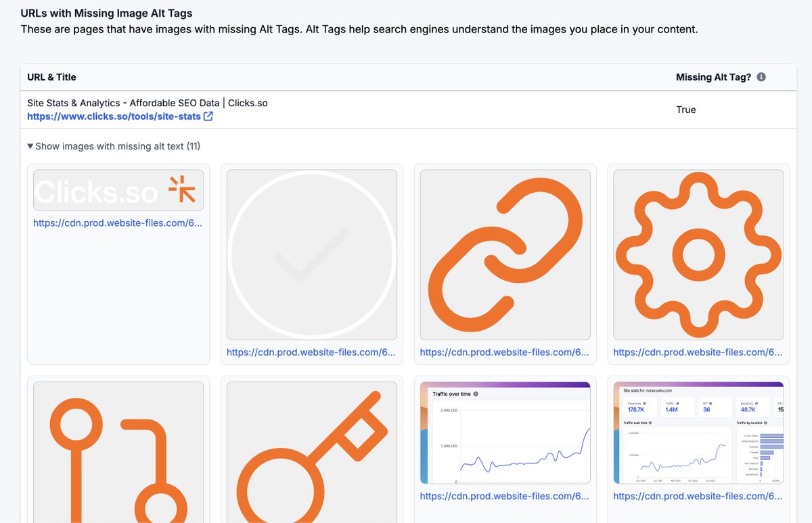Click the Missing Alt Tag? column header
The height and width of the screenshot is (523, 812).
click(713, 77)
